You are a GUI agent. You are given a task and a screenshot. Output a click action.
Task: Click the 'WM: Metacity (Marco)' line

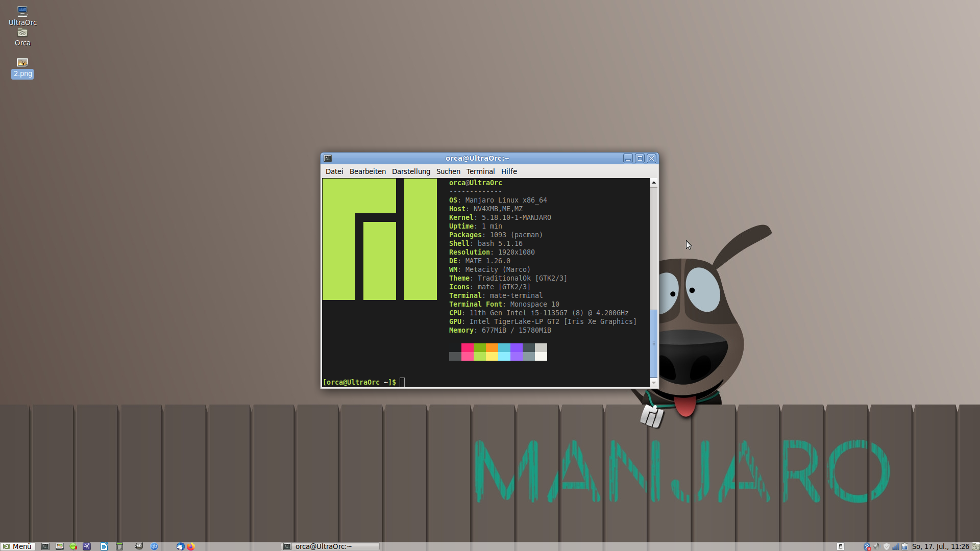point(489,269)
